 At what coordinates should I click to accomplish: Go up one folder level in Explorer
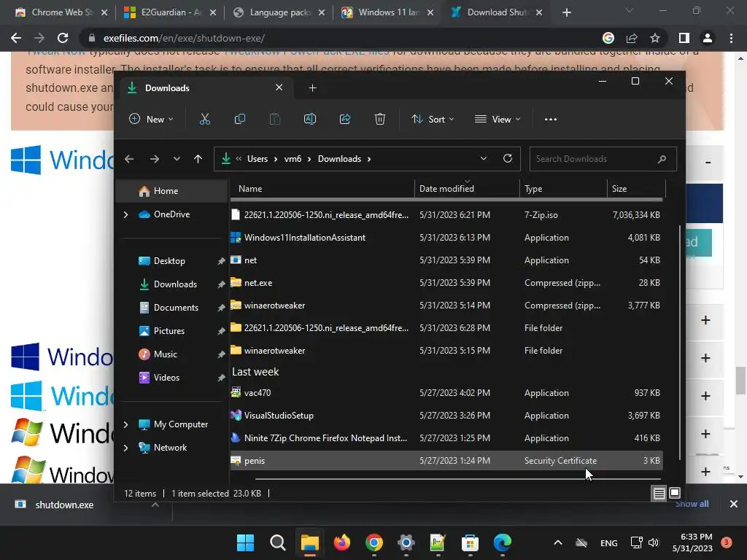tap(198, 159)
